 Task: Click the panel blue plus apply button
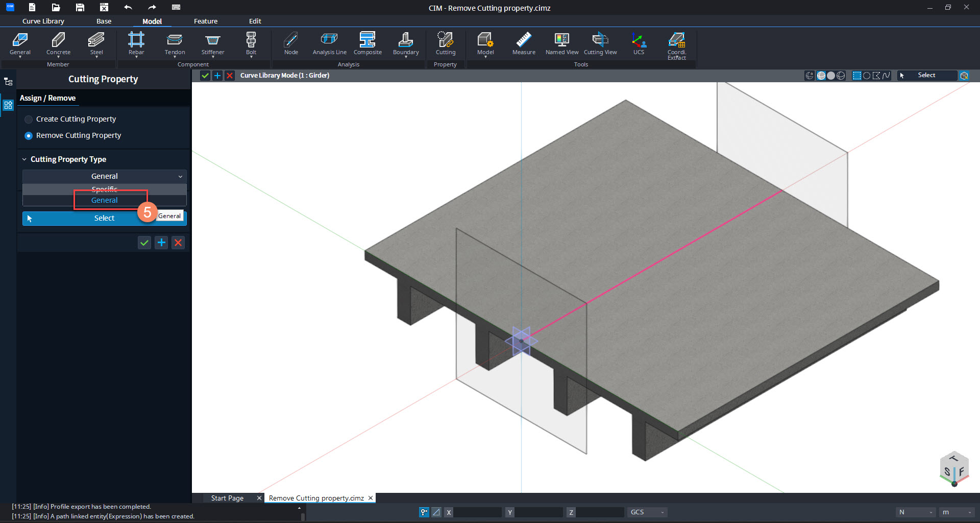[161, 243]
